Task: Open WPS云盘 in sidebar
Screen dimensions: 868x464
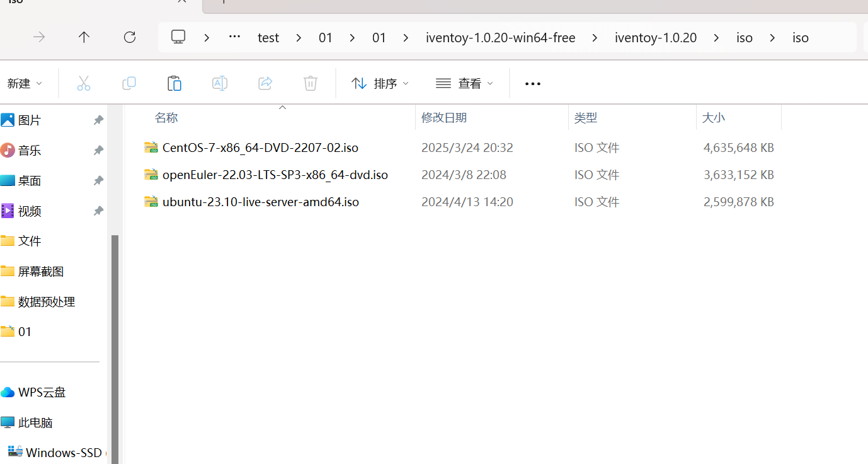Action: click(42, 392)
